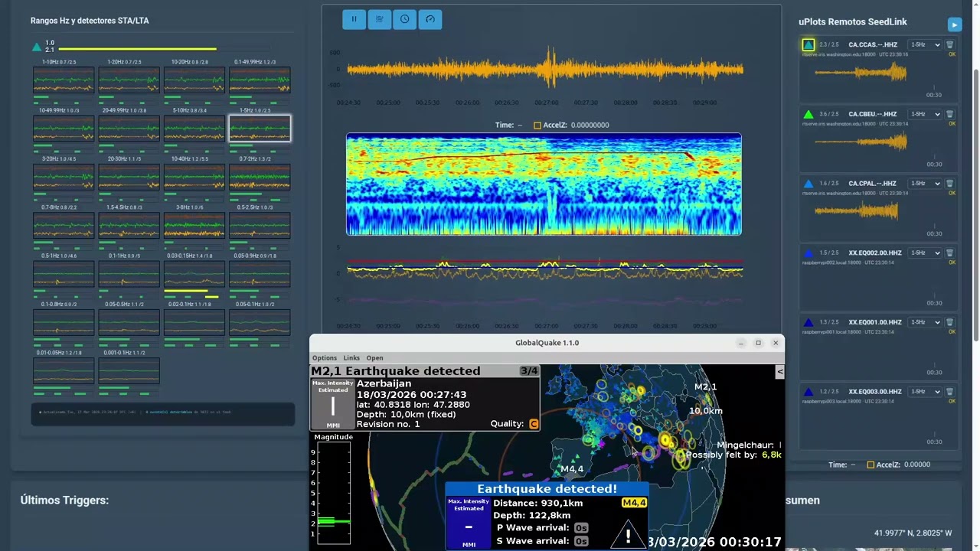Click the page vertical scrollbar
The height and width of the screenshot is (551, 980).
click(975, 204)
